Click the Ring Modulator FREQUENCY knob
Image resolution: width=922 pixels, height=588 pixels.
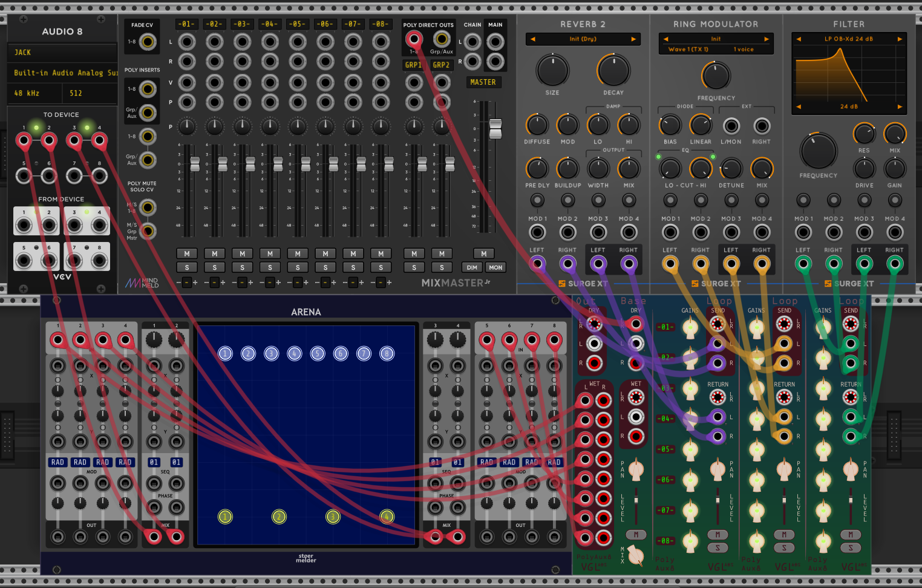tap(716, 76)
